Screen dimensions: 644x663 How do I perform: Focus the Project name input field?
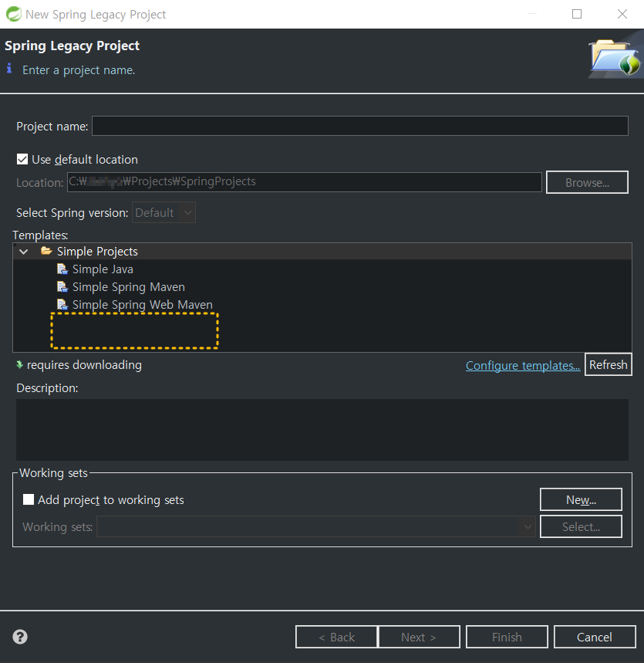click(360, 126)
